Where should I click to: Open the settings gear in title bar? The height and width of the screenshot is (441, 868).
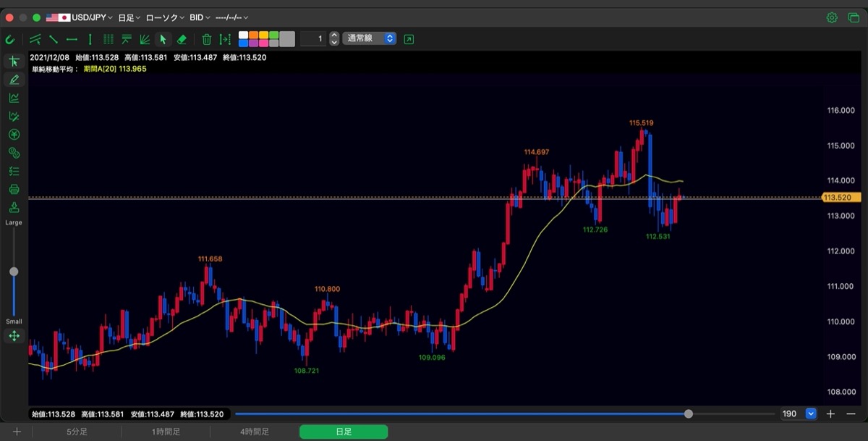tap(832, 17)
